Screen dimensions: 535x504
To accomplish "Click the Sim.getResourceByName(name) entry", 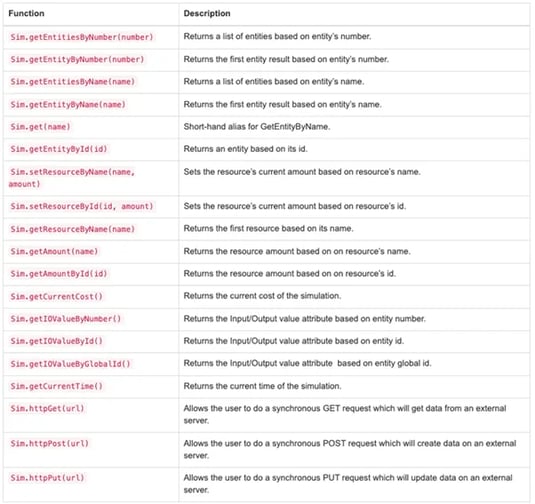I will (x=73, y=229).
